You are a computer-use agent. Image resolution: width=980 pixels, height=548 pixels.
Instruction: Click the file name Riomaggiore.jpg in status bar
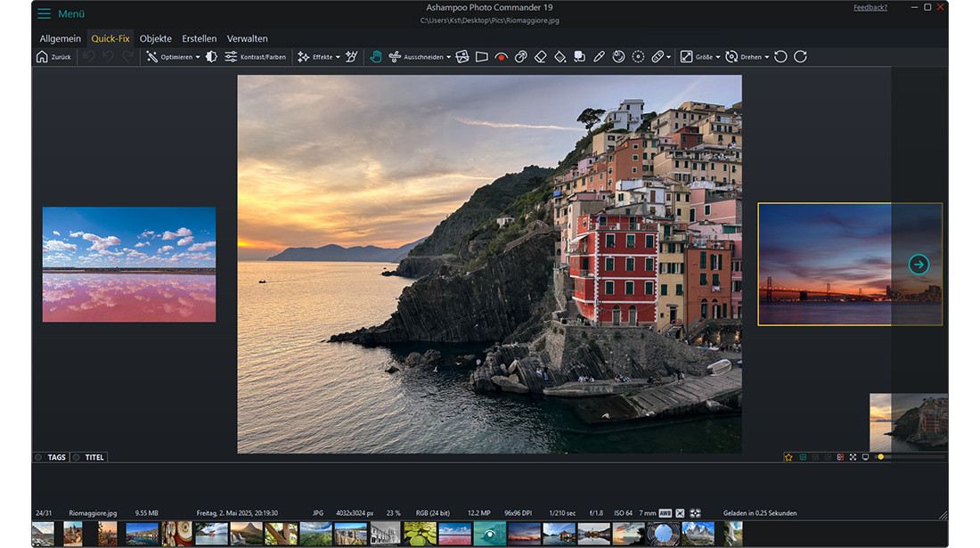(93, 513)
